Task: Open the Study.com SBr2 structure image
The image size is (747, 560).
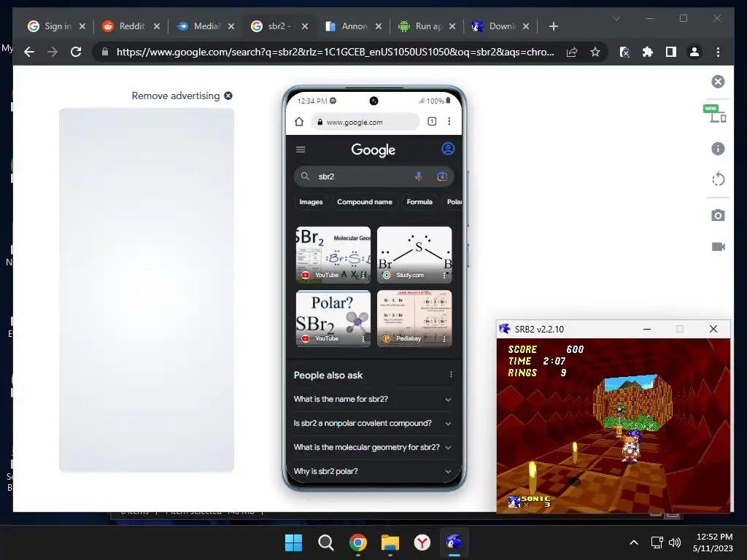Action: pyautogui.click(x=414, y=254)
